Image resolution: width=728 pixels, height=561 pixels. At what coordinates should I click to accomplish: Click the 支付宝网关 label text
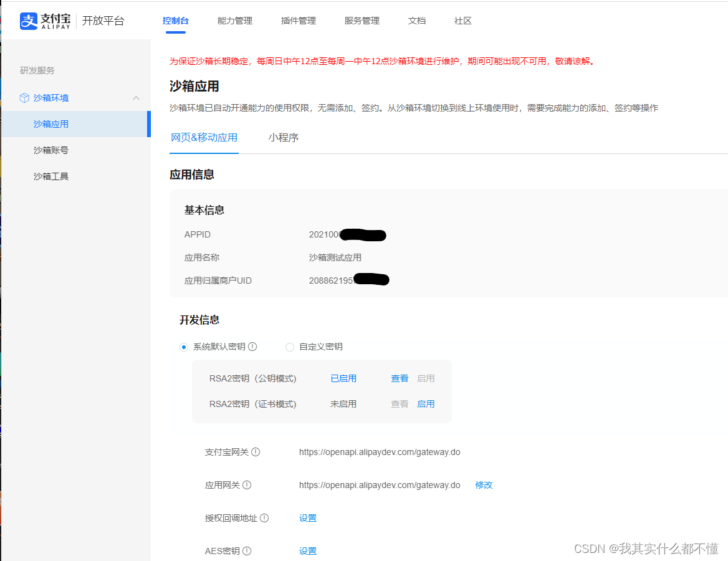227,452
